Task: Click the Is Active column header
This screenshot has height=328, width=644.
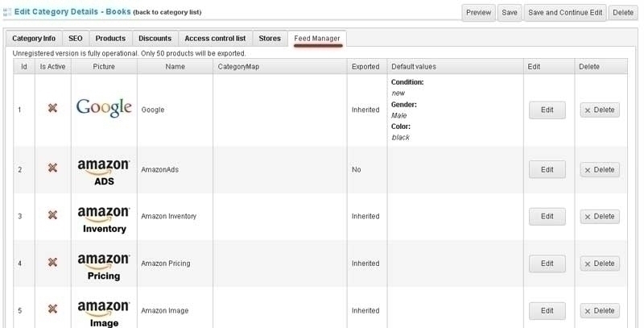Action: tap(53, 66)
